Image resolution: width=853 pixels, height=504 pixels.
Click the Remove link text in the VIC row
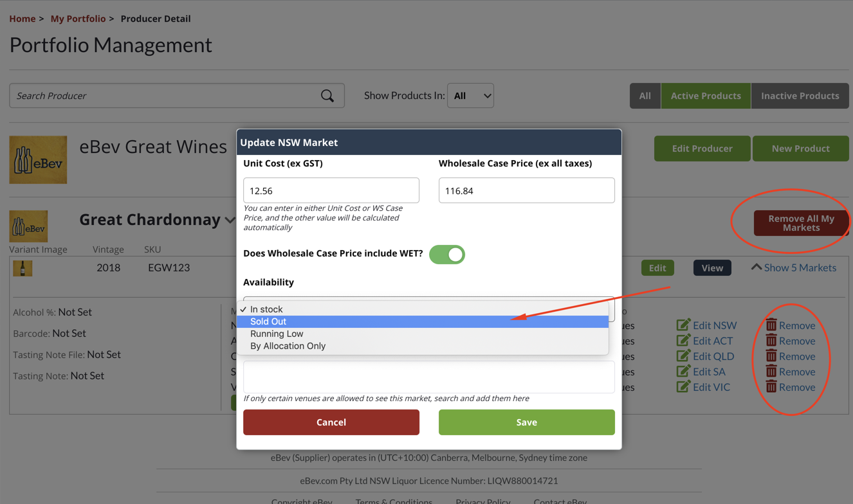(797, 387)
